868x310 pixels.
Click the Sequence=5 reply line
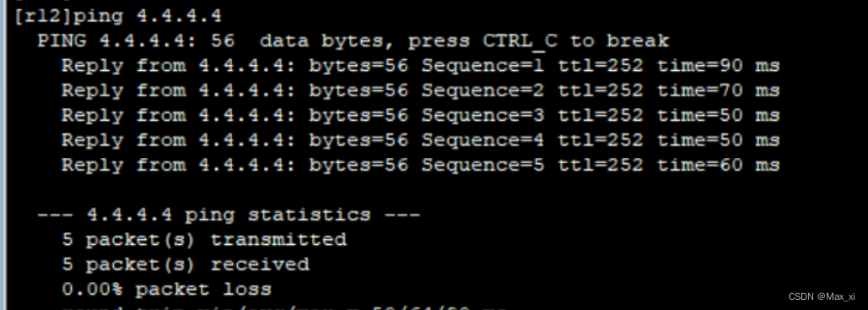click(420, 166)
